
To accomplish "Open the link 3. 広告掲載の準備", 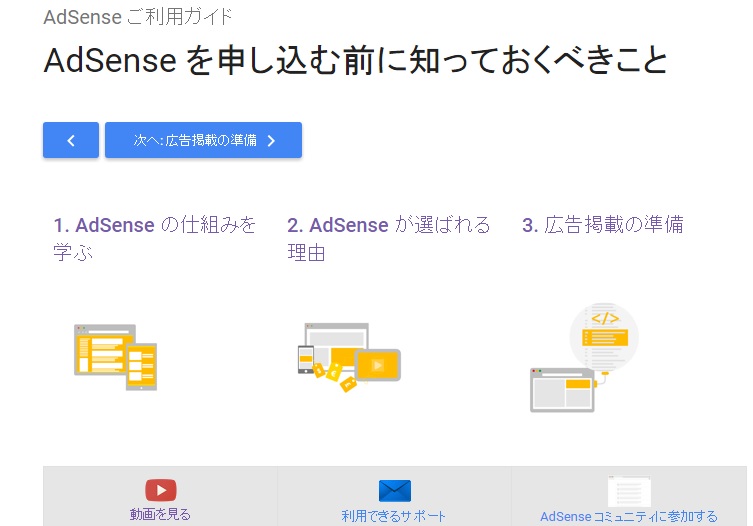I will click(x=603, y=225).
